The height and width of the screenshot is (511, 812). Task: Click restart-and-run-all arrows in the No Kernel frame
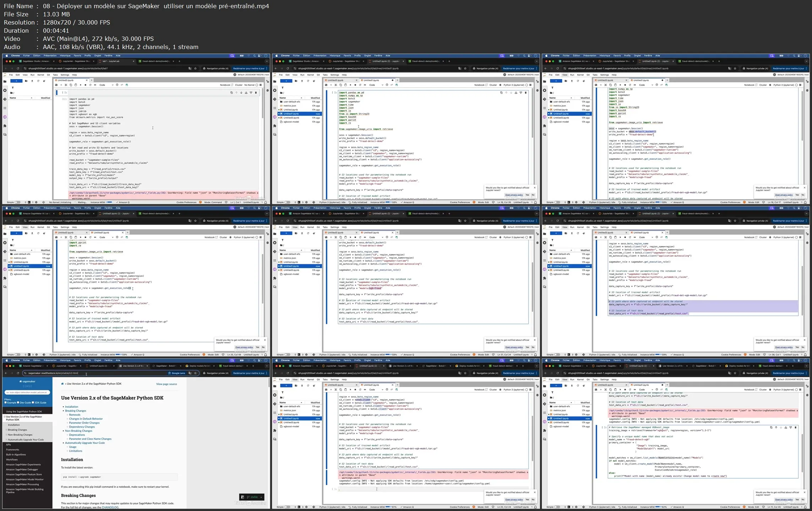pyautogui.click(x=95, y=85)
